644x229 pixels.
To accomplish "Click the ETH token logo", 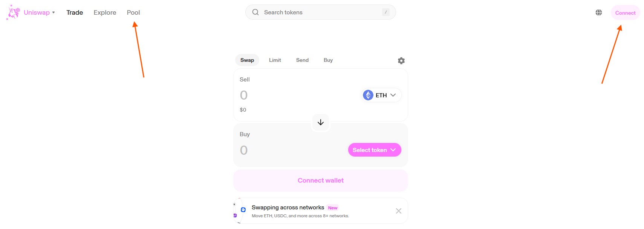I will (368, 95).
